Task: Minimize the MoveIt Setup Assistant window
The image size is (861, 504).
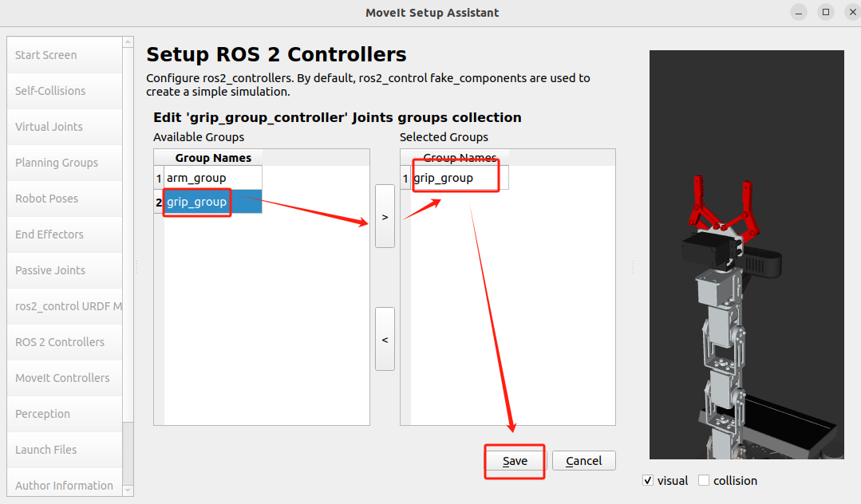Action: coord(799,12)
